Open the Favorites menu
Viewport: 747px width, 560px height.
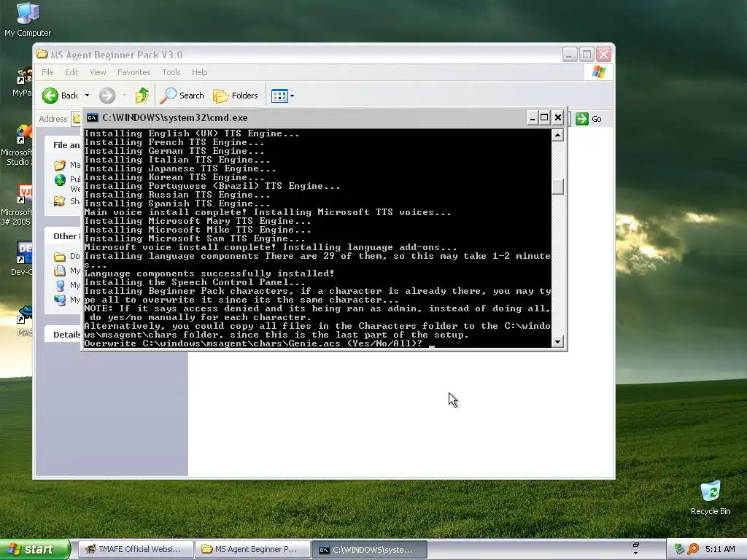[134, 72]
